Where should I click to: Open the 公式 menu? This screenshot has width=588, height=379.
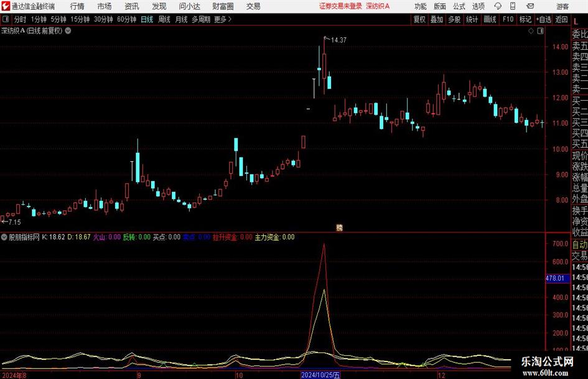coord(459,6)
